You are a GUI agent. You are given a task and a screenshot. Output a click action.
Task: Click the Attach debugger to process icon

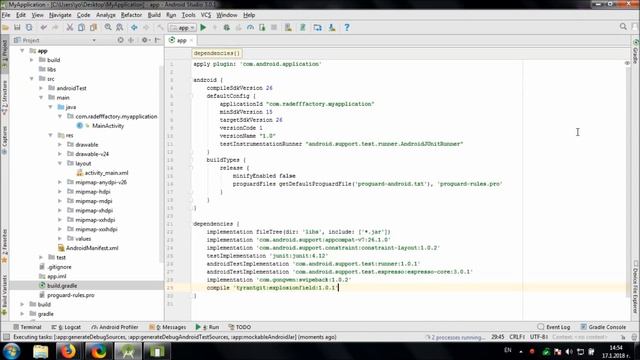pos(262,27)
